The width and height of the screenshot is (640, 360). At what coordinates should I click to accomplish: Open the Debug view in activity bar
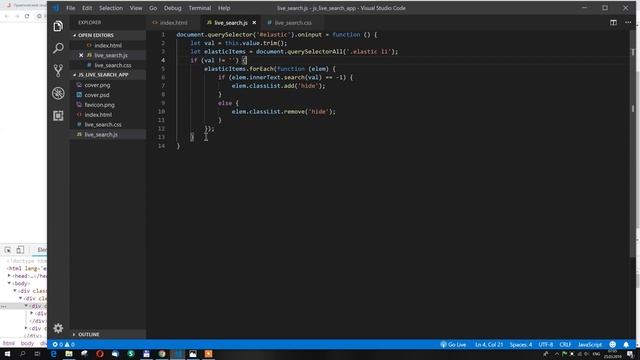tap(58, 93)
